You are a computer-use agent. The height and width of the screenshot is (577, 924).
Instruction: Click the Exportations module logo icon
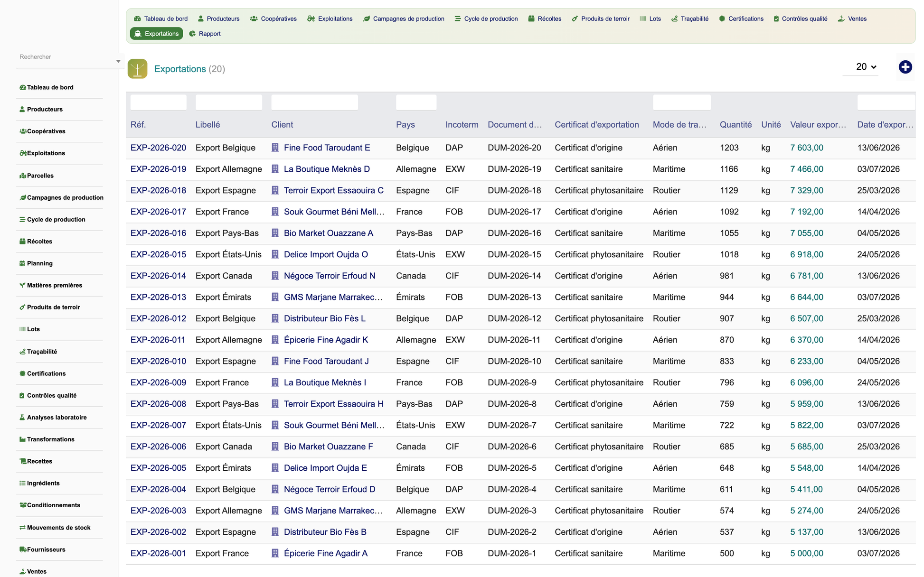tap(137, 69)
